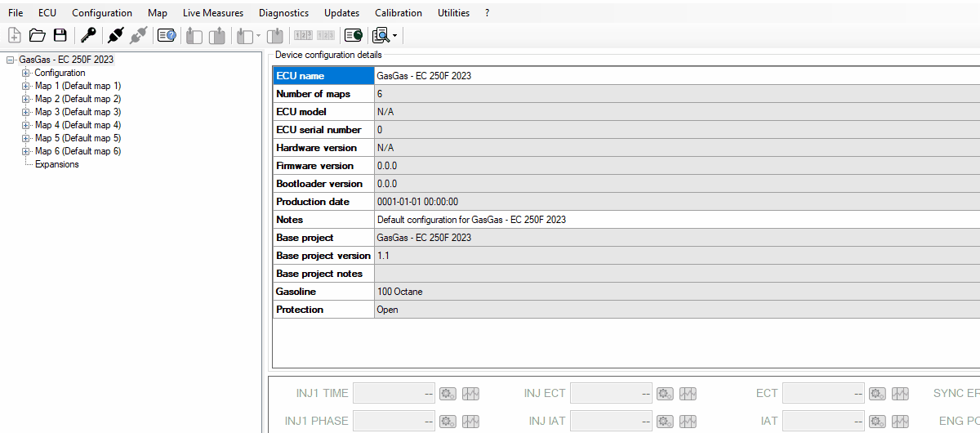Viewport: 980px width, 433px height.
Task: Click the new file icon
Action: click(x=14, y=35)
